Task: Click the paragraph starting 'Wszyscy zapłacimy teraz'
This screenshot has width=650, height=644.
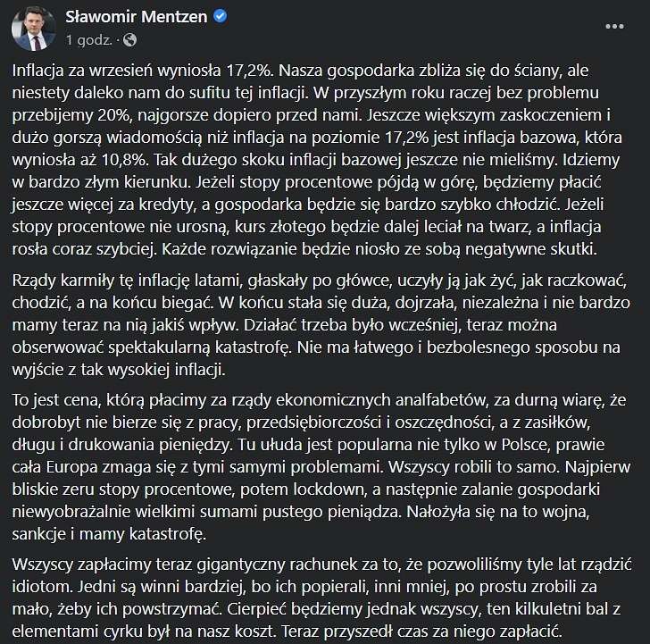Action: (322, 598)
